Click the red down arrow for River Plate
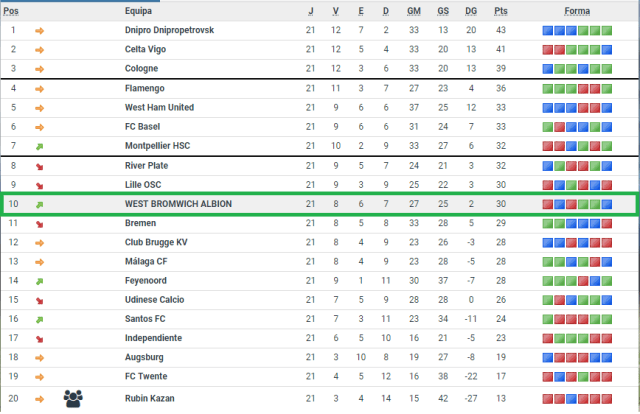Screen dimensions: 640x414 pyautogui.click(x=40, y=166)
